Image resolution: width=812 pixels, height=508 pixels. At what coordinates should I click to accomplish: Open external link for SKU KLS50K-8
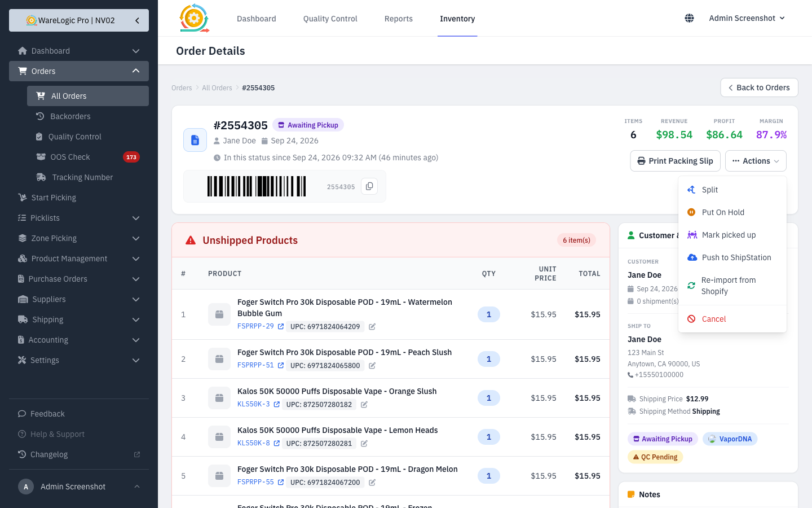277,443
